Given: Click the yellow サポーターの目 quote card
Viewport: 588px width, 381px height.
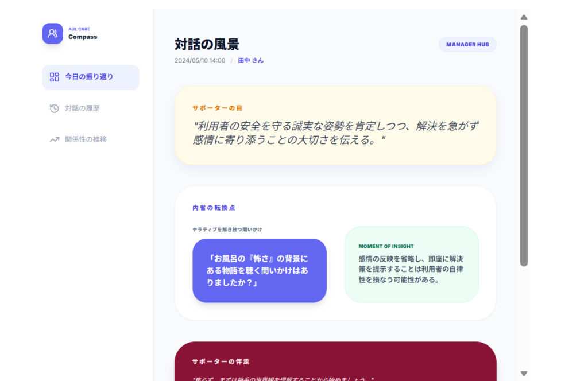Looking at the screenshot, I should (x=335, y=125).
